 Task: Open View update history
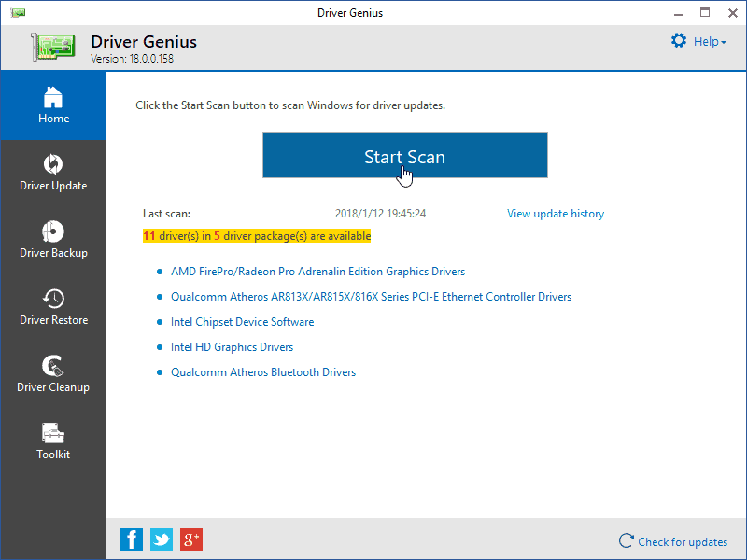point(556,214)
